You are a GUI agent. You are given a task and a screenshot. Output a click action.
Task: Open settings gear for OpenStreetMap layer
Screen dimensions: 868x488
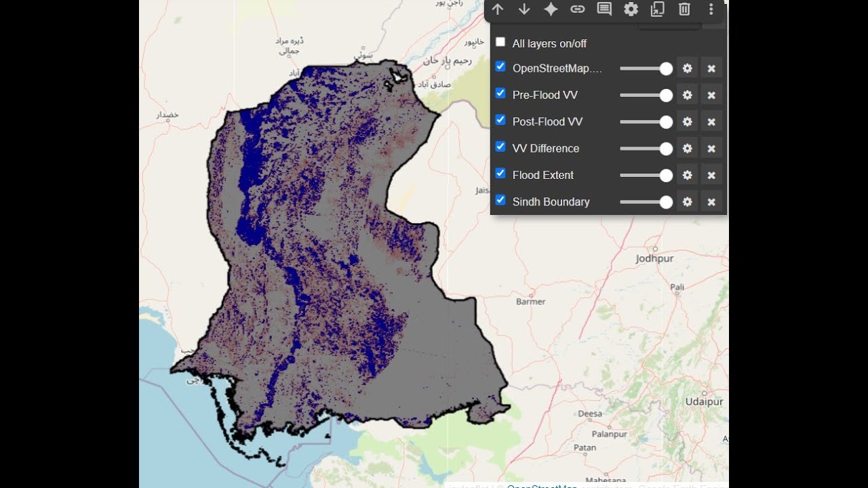pos(687,68)
